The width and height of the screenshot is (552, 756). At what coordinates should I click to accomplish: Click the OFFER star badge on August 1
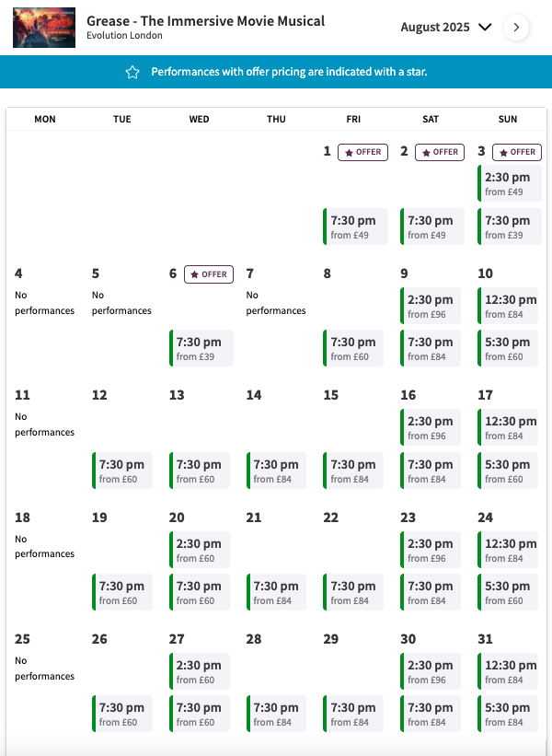tap(362, 152)
